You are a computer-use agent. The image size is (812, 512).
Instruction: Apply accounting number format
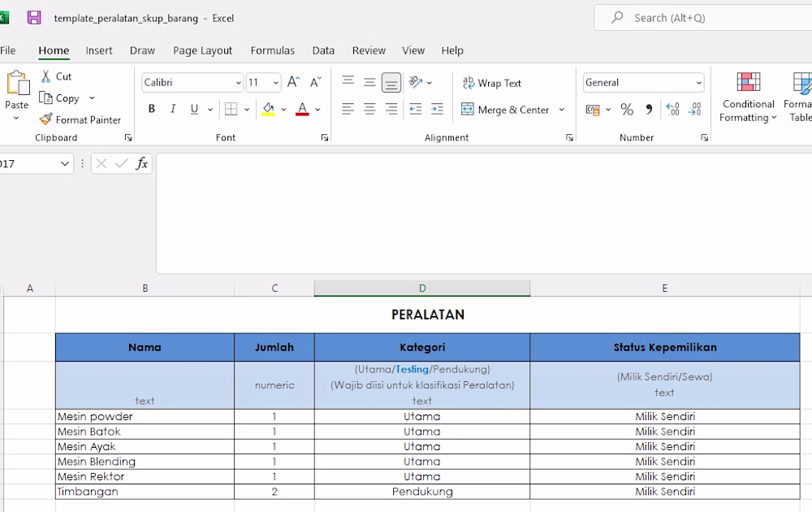(593, 110)
